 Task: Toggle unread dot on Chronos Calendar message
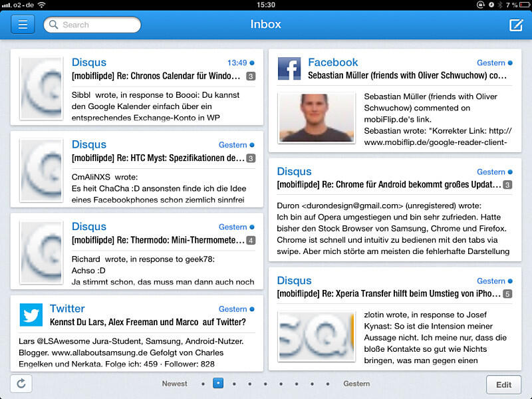pyautogui.click(x=252, y=63)
